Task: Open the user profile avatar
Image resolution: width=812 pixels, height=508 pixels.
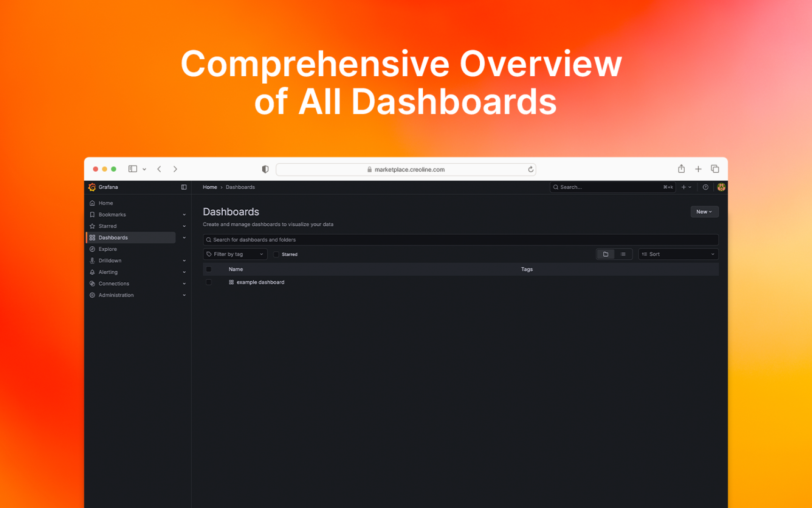Action: pos(721,187)
